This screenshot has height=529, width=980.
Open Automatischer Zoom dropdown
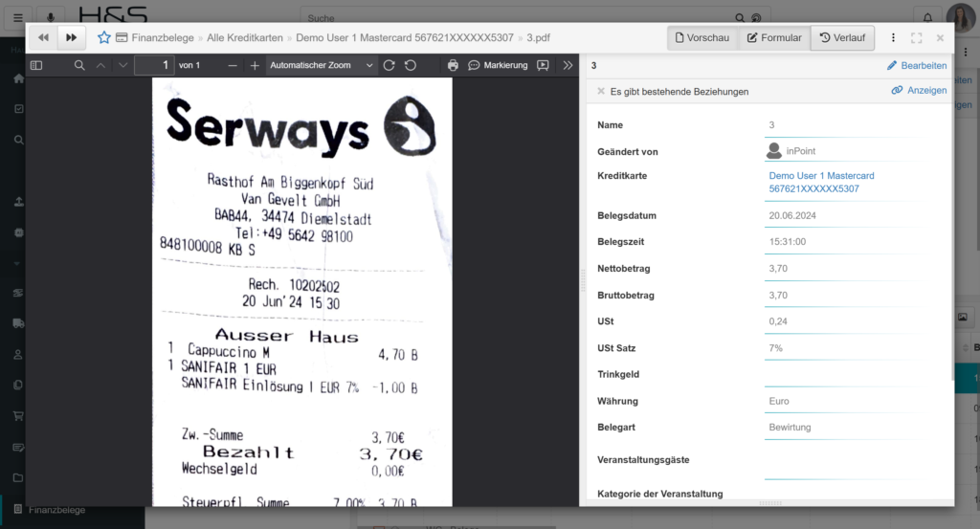pos(322,65)
